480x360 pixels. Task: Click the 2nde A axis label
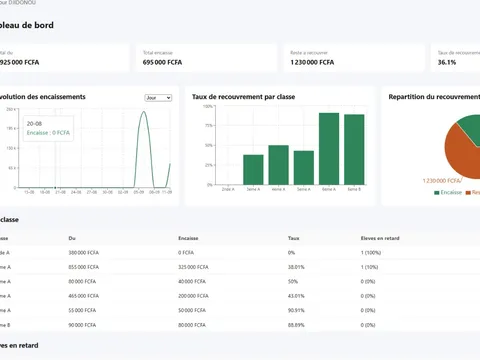[228, 189]
